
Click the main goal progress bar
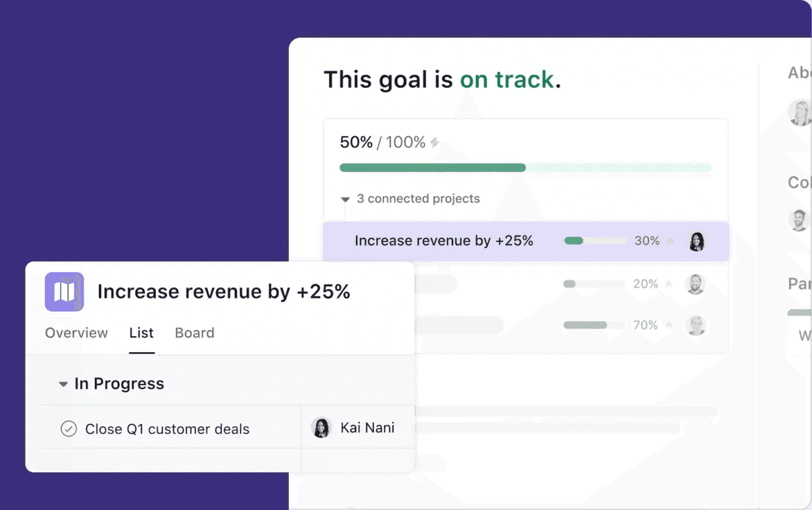coord(526,167)
